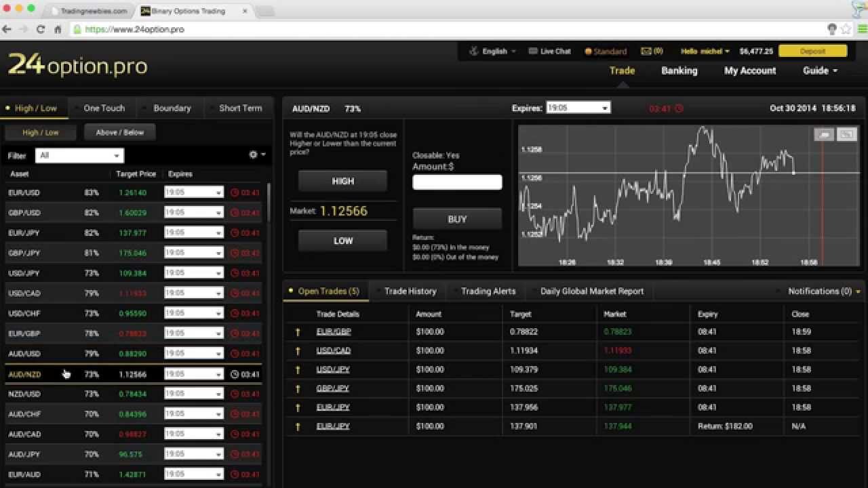Click the LOW button
Screen dimensions: 868x488
tap(343, 241)
